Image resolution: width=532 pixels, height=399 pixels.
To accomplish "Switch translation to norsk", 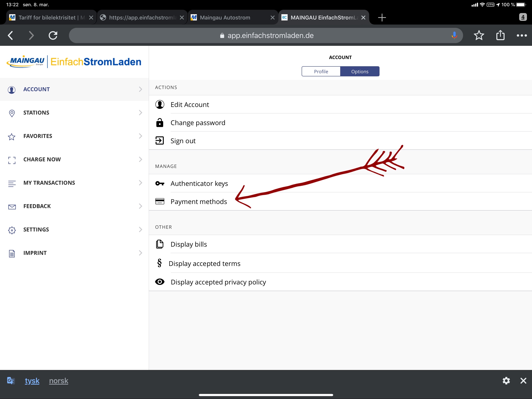I will click(58, 380).
